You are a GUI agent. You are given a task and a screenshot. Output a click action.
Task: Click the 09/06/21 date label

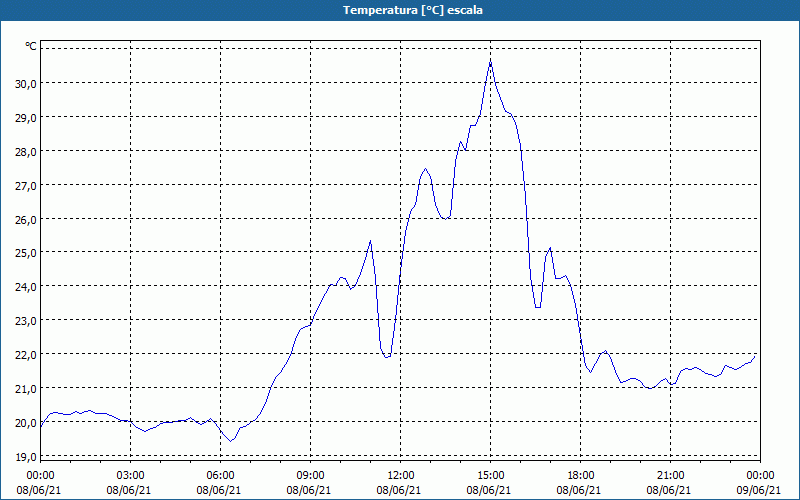pos(759,490)
